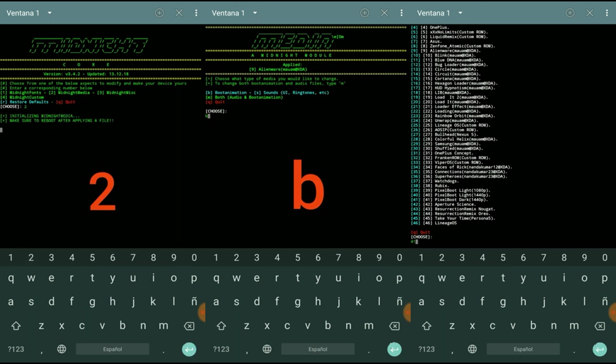Close the terminal window on MidnightCore screen
This screenshot has width=616, height=364.
pyautogui.click(x=179, y=13)
